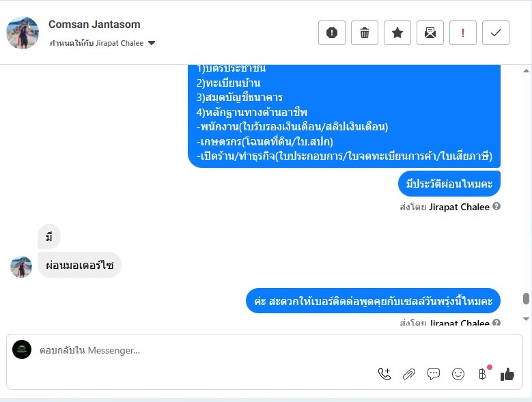
Task: Open the baht payment request icon
Action: point(483,373)
